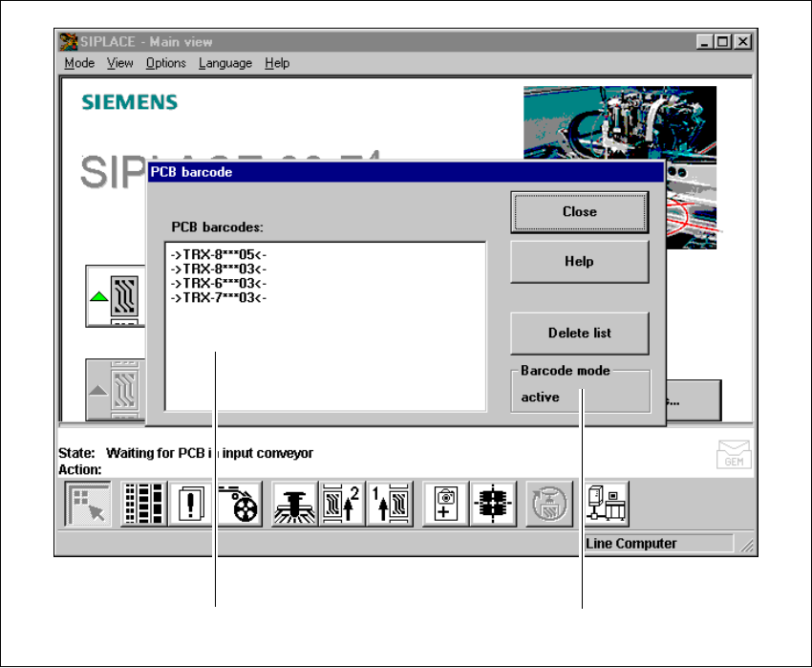
Task: Click the conveyor 1 PCB up-arrow icon
Action: (x=390, y=504)
